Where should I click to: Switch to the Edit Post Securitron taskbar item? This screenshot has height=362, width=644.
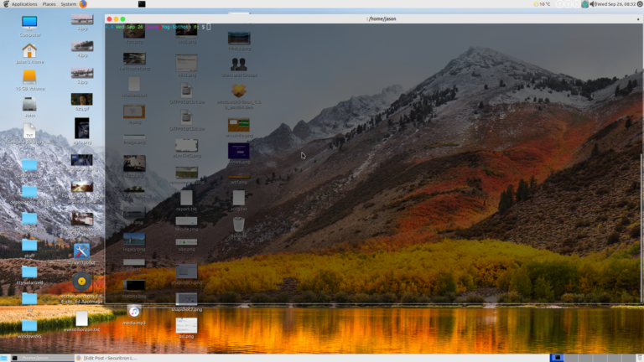point(106,358)
